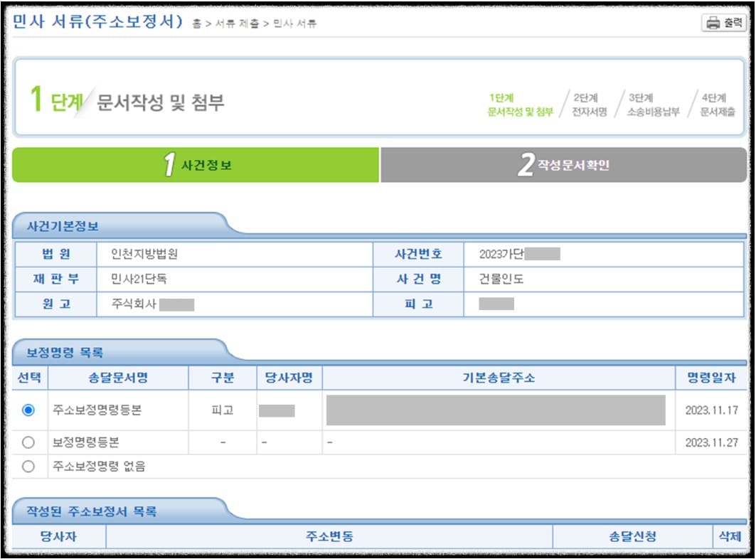The height and width of the screenshot is (559, 756).
Task: Click 민사 서류 breadcrumb link
Action: (294, 23)
